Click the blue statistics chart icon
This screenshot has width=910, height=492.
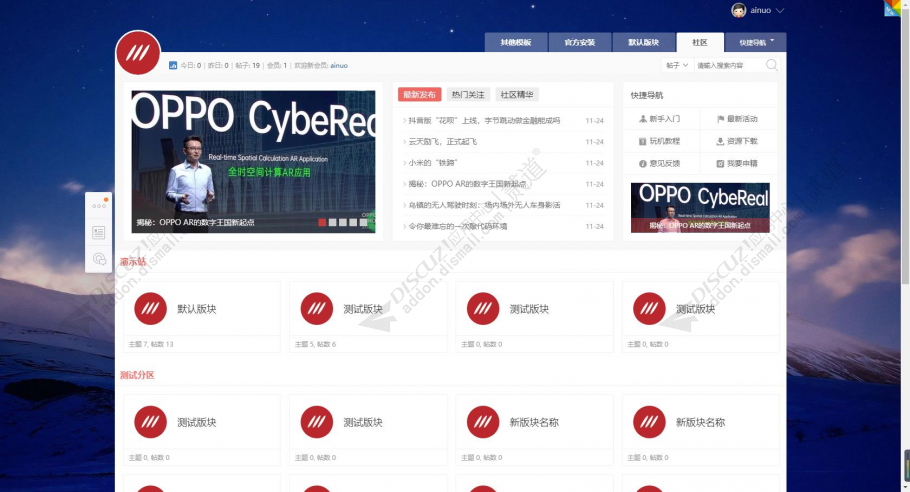coord(173,66)
